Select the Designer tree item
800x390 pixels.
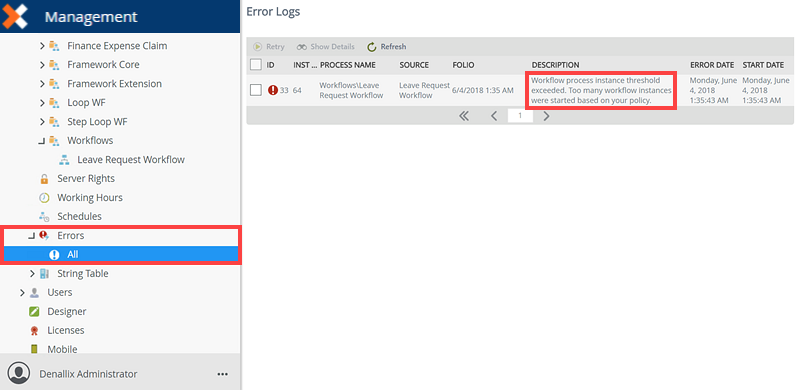67,311
